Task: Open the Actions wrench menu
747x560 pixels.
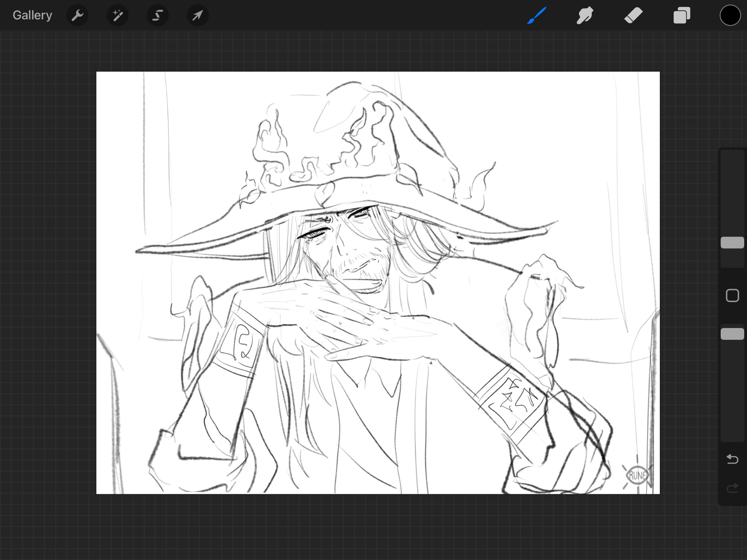Action: pos(77,15)
